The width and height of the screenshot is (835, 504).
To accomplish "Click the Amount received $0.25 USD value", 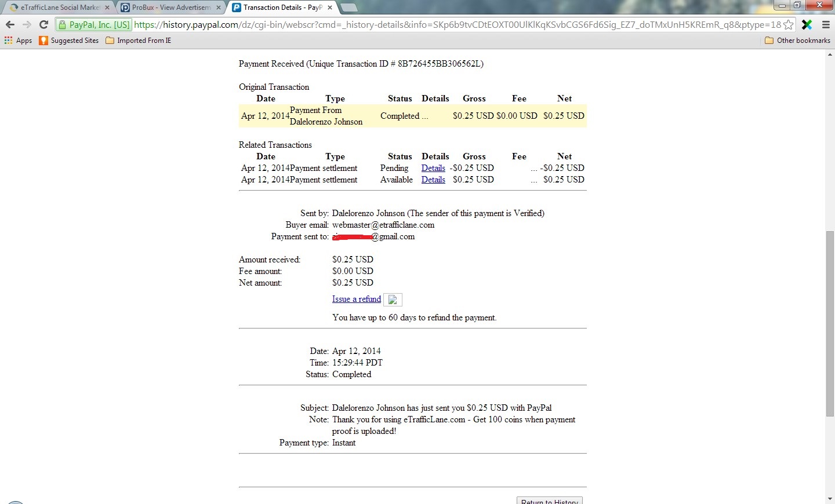I will pos(353,260).
